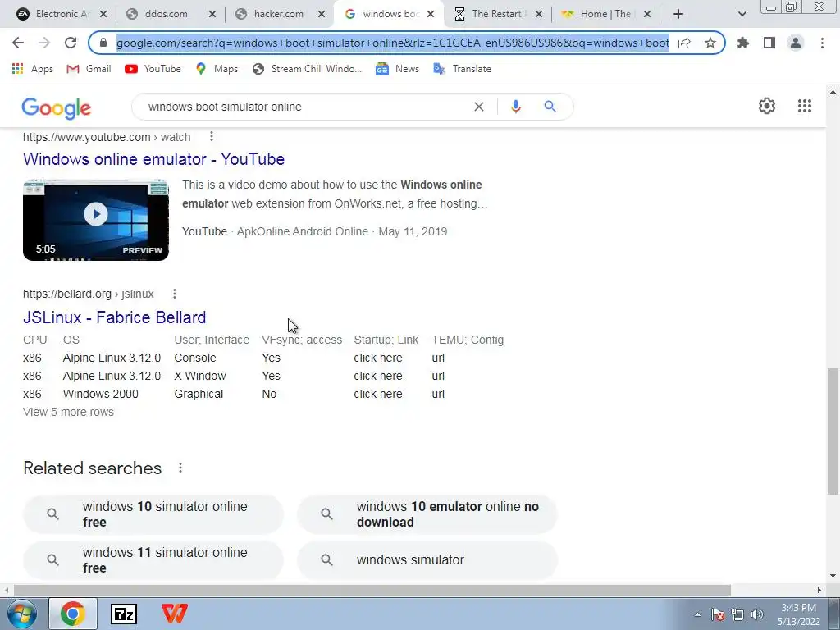Open the Google apps grid
Screen dimensions: 840x630
click(x=805, y=106)
